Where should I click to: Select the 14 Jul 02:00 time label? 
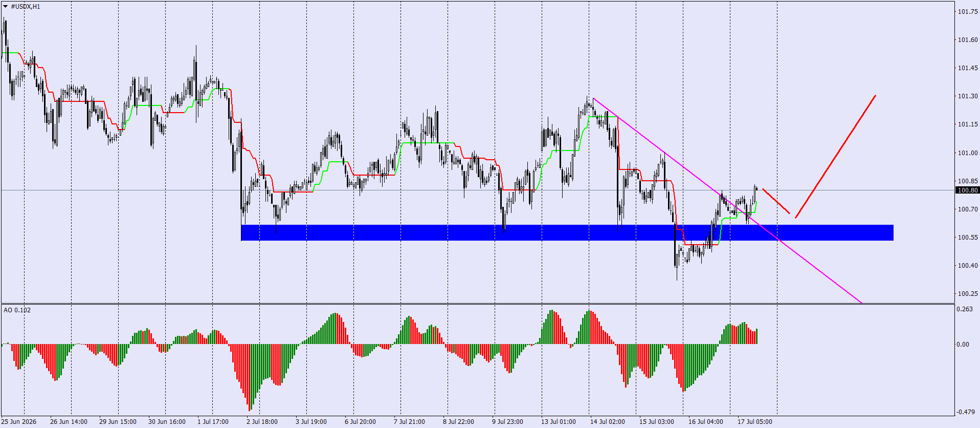[x=608, y=422]
